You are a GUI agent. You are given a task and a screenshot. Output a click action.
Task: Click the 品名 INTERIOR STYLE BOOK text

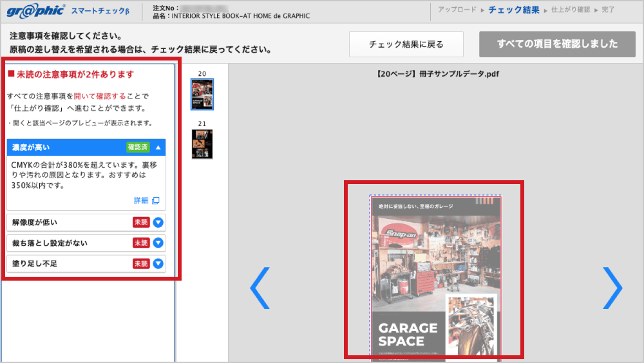231,16
